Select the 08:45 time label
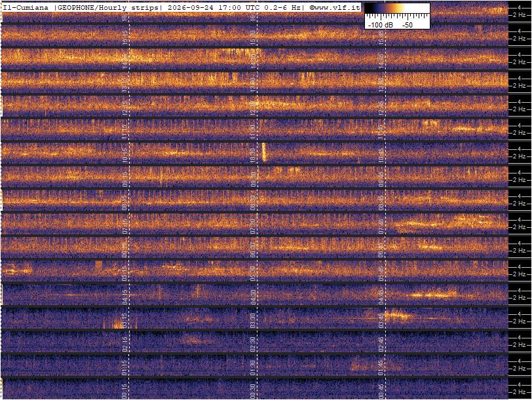 pos(381,202)
